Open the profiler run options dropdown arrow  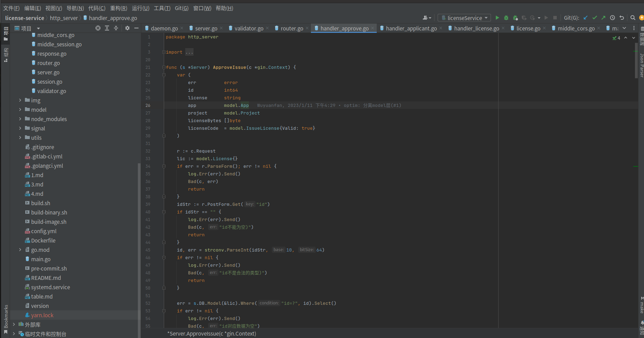pyautogui.click(x=539, y=18)
